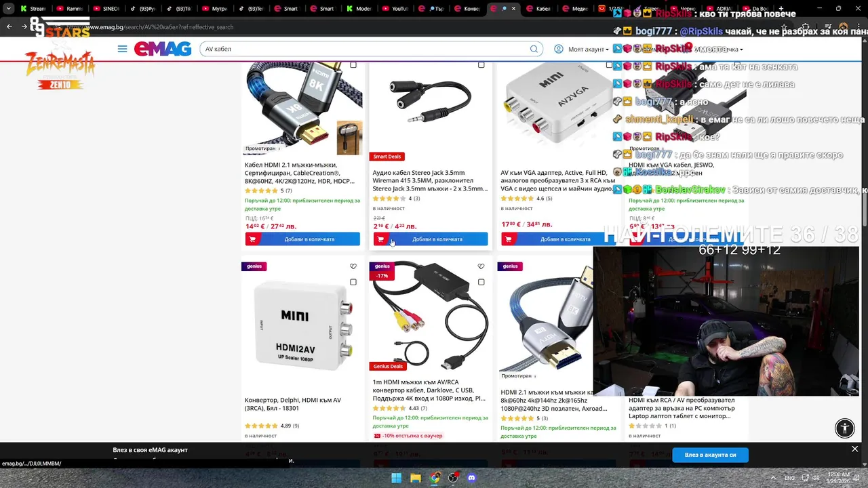Click 'Влез в акаунта си' button
Screen dimensions: 868x488
[710, 455]
